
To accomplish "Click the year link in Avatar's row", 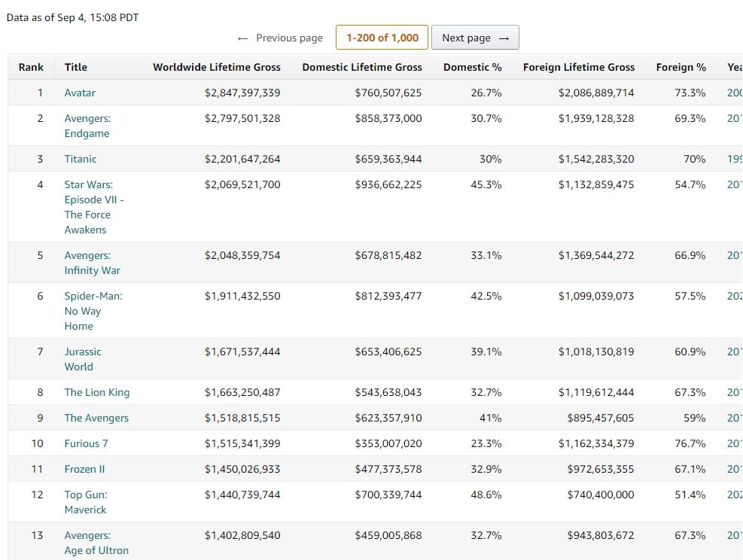I will [735, 93].
